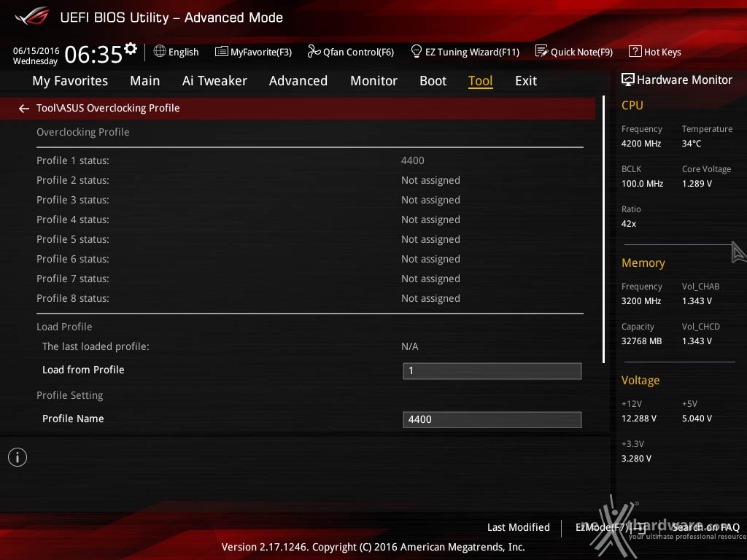Image resolution: width=747 pixels, height=560 pixels.
Task: Click the 32768 MB capacity value
Action: click(x=642, y=341)
